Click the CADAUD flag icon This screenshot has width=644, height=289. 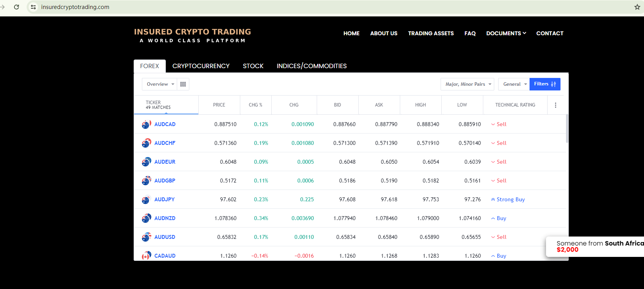pyautogui.click(x=146, y=256)
